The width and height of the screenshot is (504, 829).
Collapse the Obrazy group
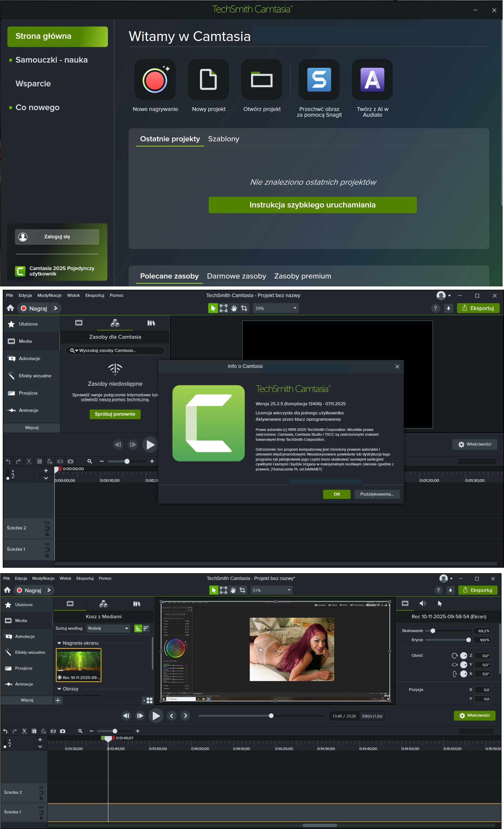59,689
